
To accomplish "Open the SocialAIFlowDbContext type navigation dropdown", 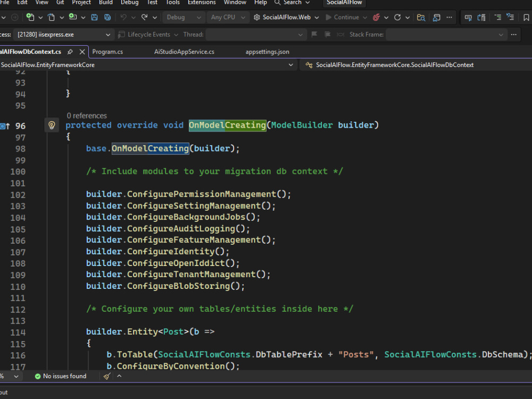I will pos(415,65).
